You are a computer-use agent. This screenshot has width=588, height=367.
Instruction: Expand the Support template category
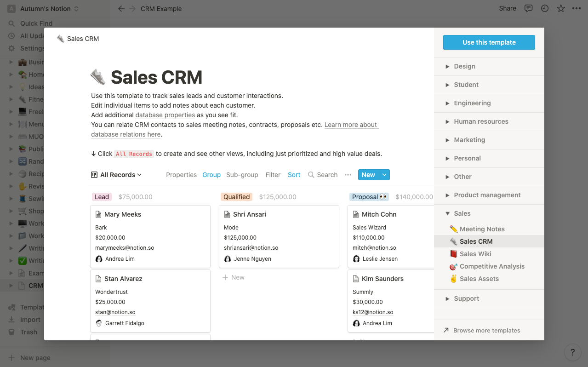click(447, 298)
